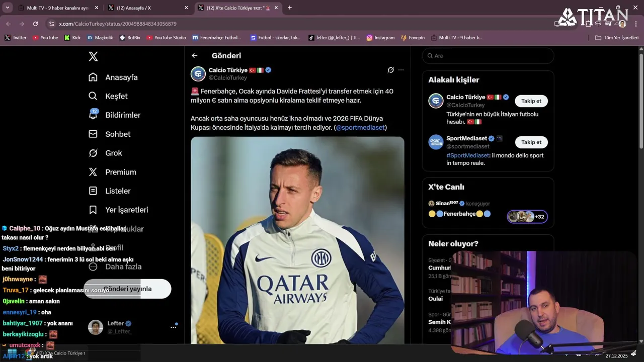
Task: Click the X'te Canlı heading
Action: (x=446, y=187)
